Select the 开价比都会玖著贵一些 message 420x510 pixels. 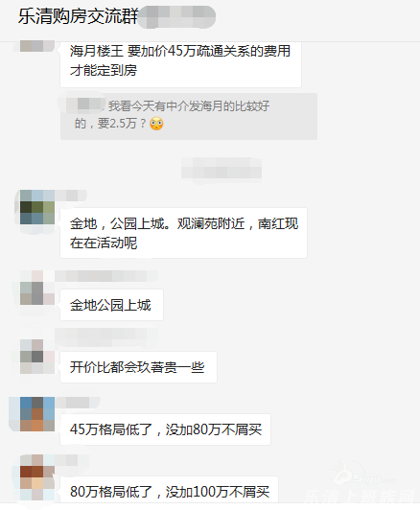pos(139,367)
